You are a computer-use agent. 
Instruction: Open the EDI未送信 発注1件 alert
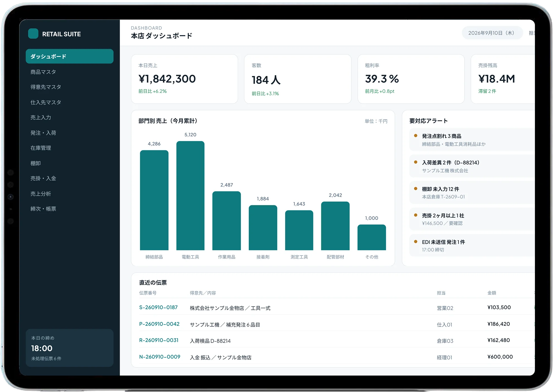point(472,245)
